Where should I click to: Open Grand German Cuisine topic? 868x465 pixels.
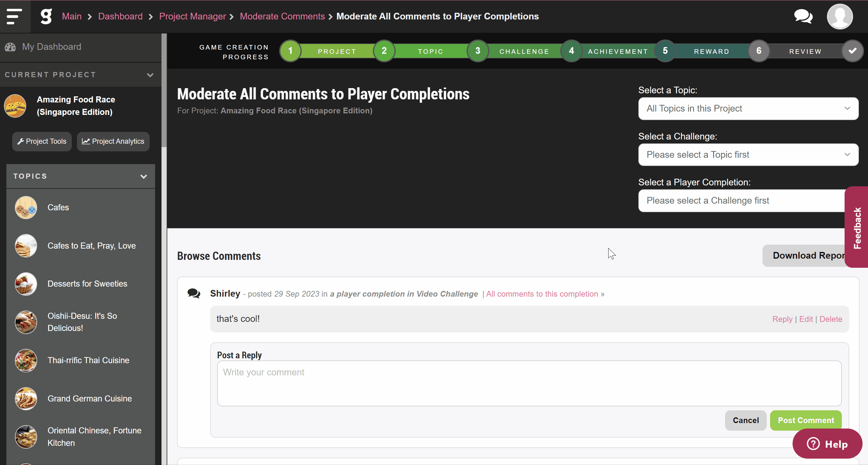click(90, 399)
